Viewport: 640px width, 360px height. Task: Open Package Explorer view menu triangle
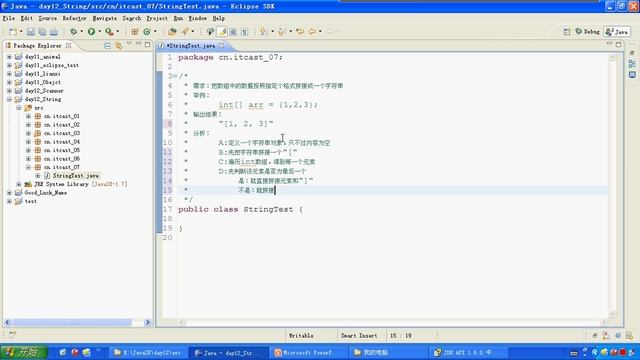[x=129, y=43]
